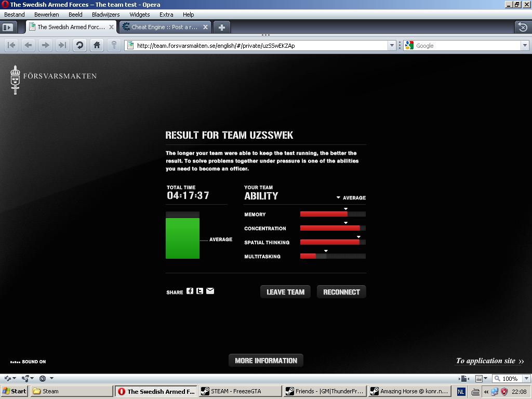Switch to the Cheat Engine tab

click(165, 27)
